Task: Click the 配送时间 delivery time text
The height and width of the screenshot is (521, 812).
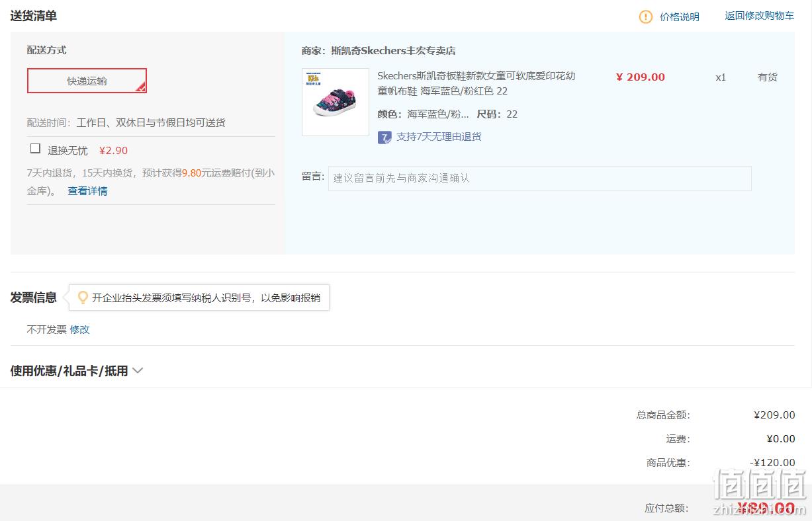Action: click(126, 123)
